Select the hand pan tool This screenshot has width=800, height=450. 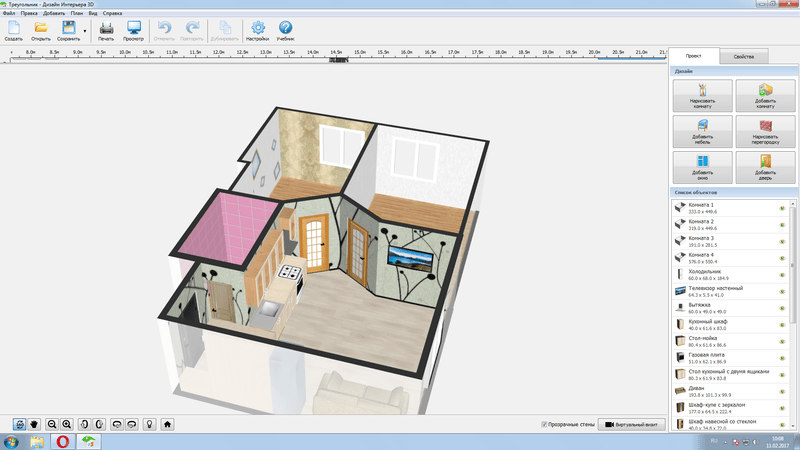[33, 424]
